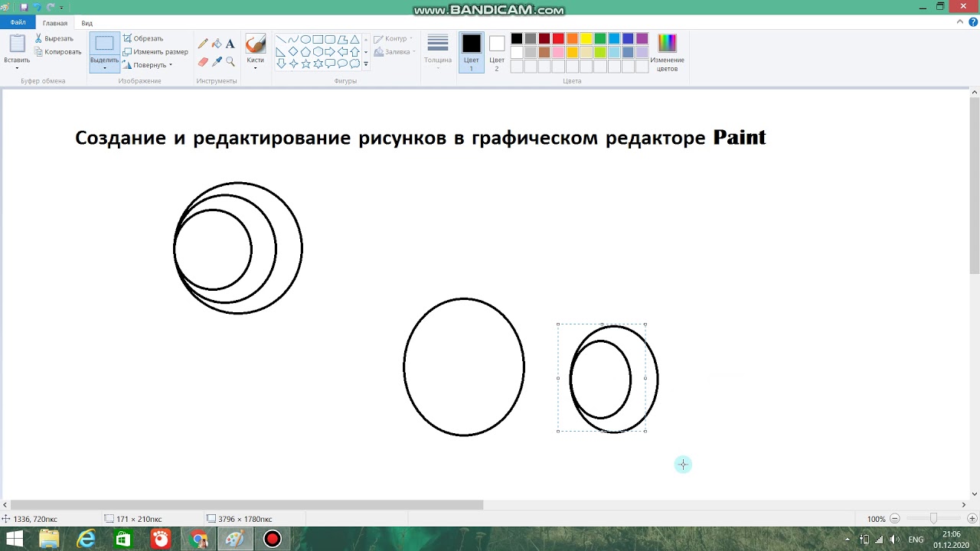The width and height of the screenshot is (980, 551).
Task: Choose the Hexagon shape
Action: pyautogui.click(x=318, y=52)
